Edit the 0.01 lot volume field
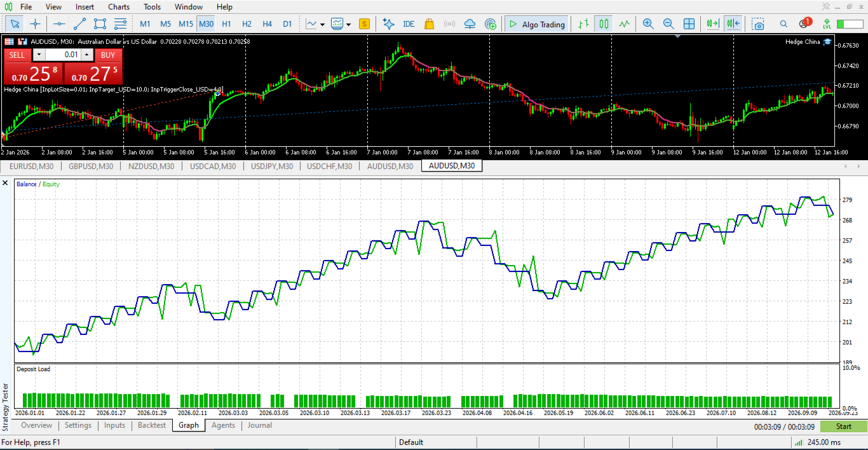This screenshot has height=450, width=868. (64, 55)
